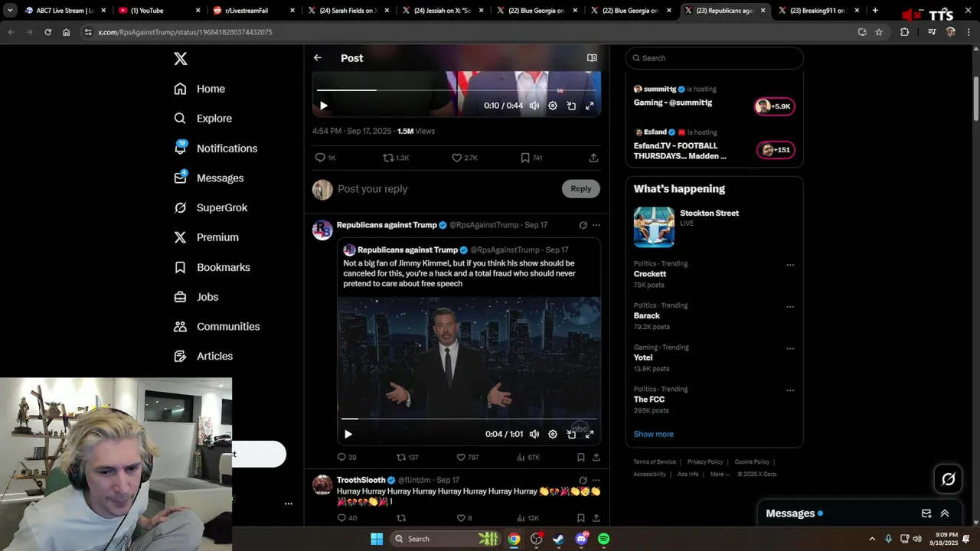Join summit1g space with +5.9K
The height and width of the screenshot is (551, 980).
(775, 106)
